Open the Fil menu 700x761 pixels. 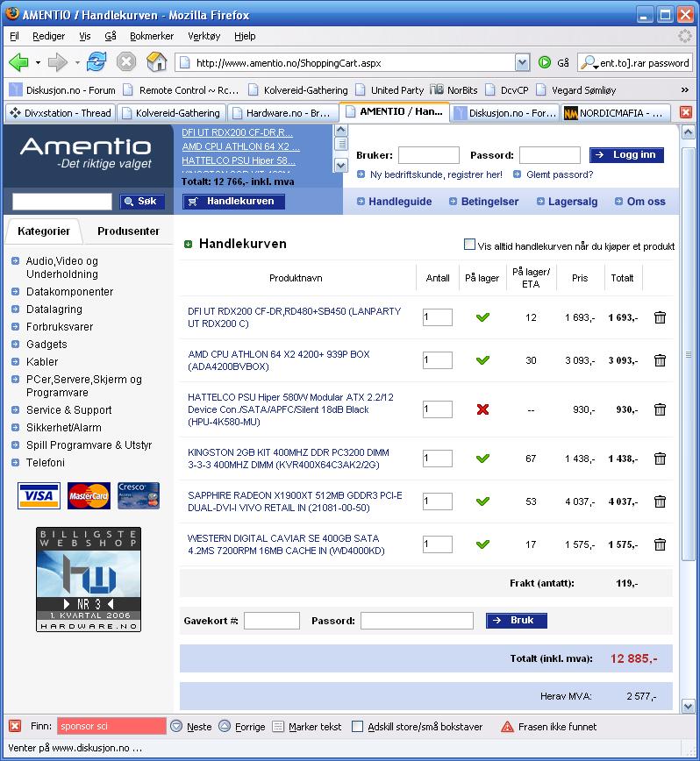click(x=14, y=36)
